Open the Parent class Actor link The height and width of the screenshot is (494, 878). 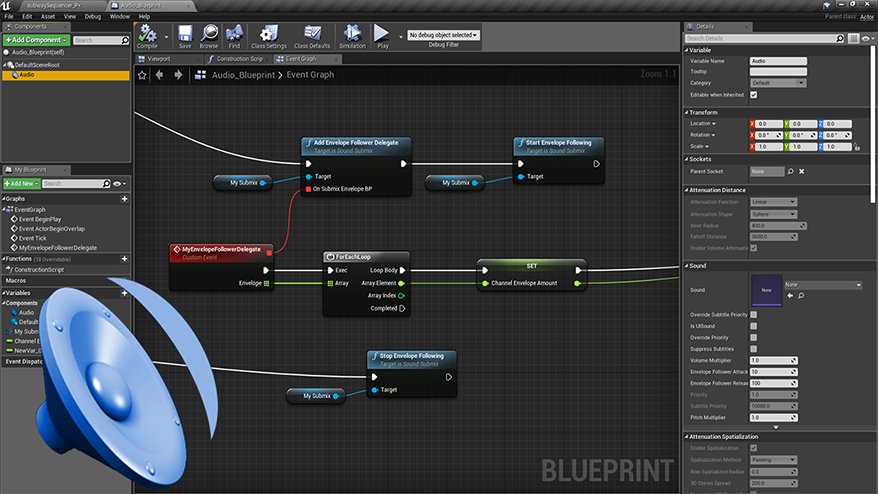(867, 17)
